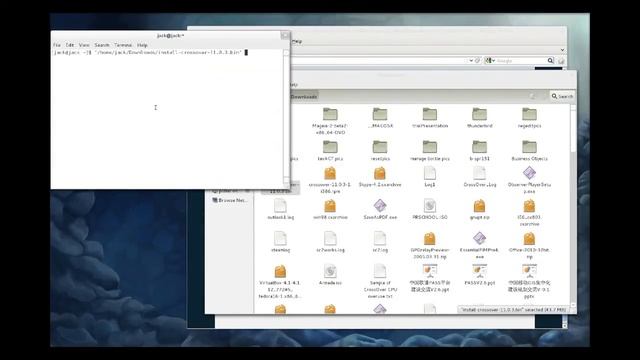
Task: Select the VirtualBox-4.1 rpm package
Action: pyautogui.click(x=280, y=281)
